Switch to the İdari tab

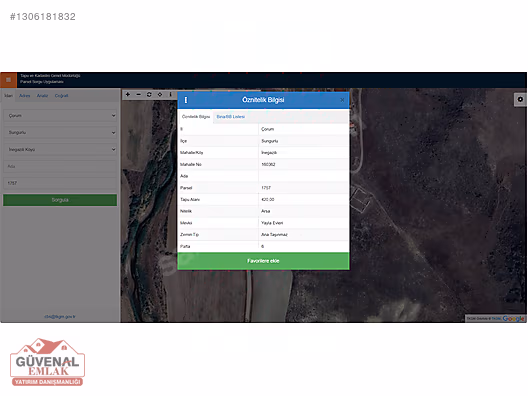(8, 96)
